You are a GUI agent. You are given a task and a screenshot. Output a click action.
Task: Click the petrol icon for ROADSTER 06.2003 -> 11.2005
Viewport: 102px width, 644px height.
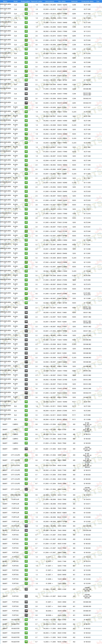26,633
